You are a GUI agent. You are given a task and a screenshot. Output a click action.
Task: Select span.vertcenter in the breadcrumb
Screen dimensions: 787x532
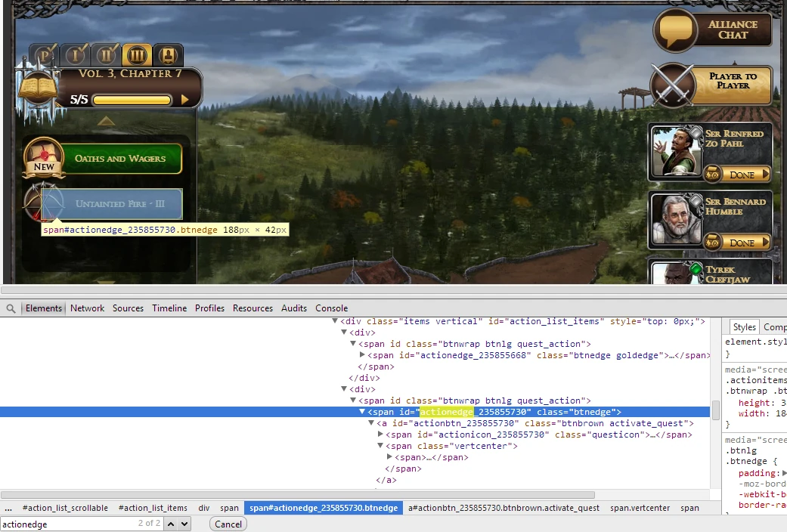pyautogui.click(x=640, y=508)
